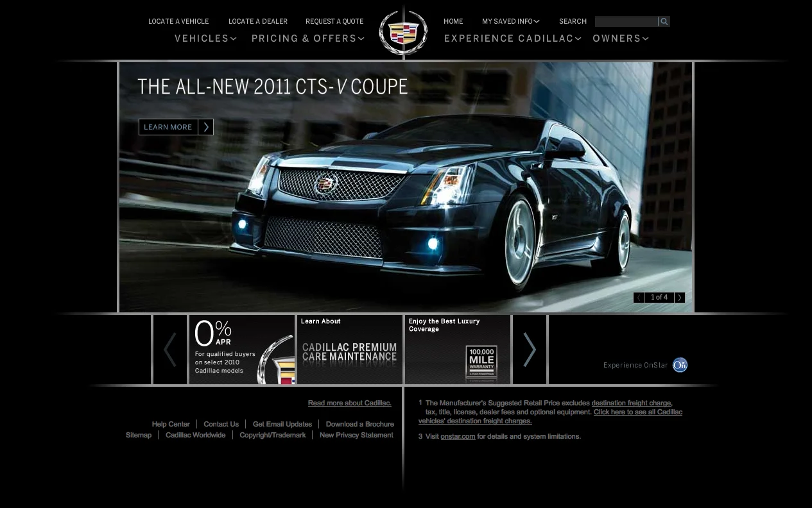812x508 pixels.
Task: Open Locate a Vehicle
Action: 178,21
